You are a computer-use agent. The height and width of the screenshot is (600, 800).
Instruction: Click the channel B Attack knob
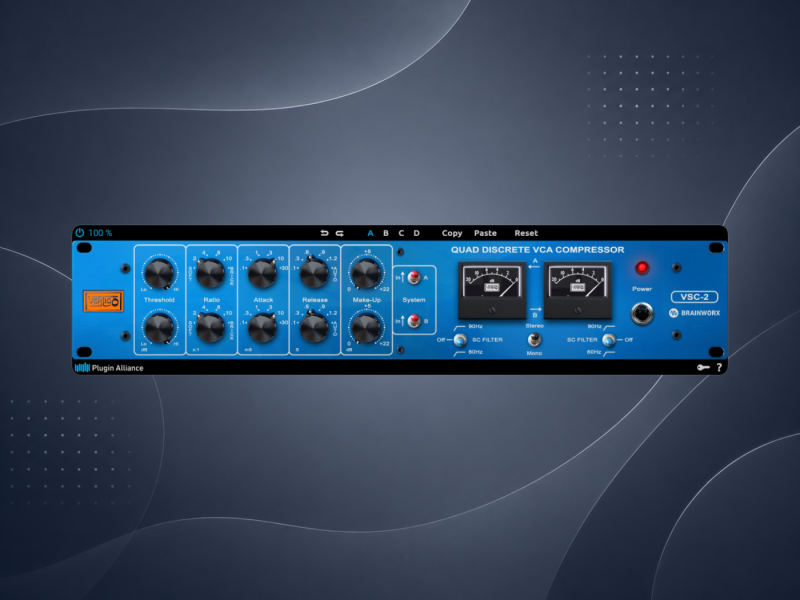point(262,327)
